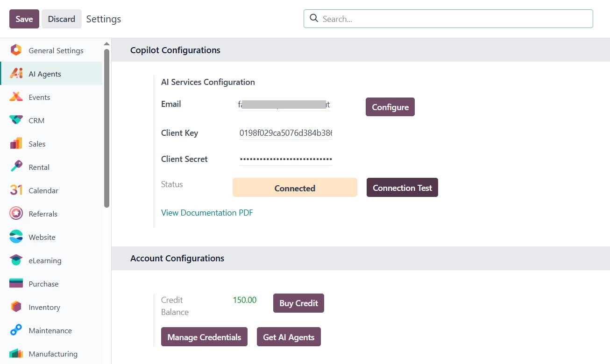Open Maintenance settings in sidebar
Screen dimensions: 610x364
coord(50,330)
